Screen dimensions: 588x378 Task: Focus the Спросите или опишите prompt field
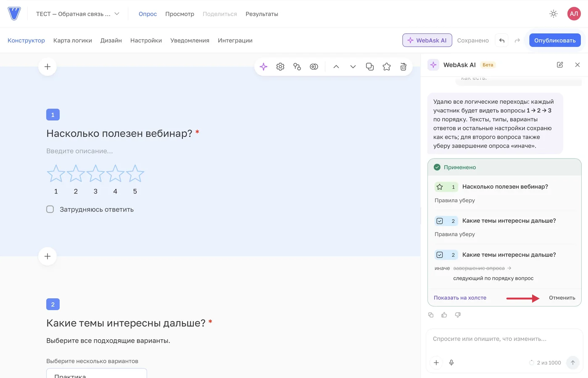coord(504,339)
